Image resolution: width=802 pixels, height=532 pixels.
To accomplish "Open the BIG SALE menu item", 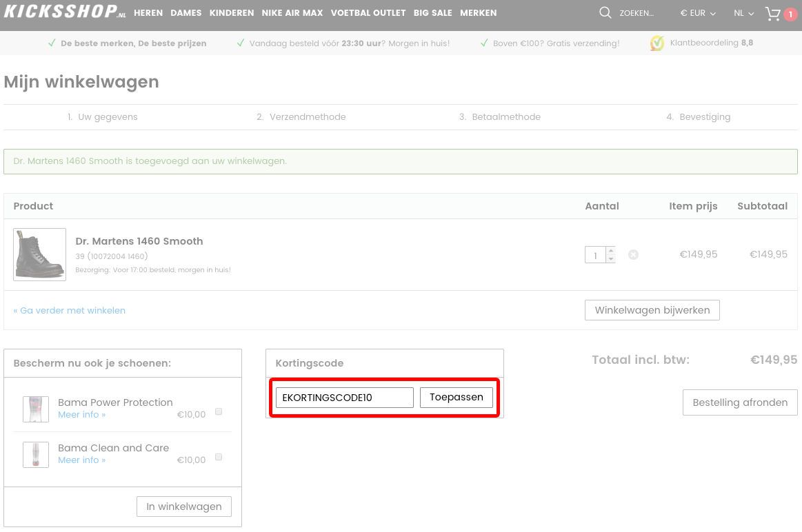I will point(432,13).
